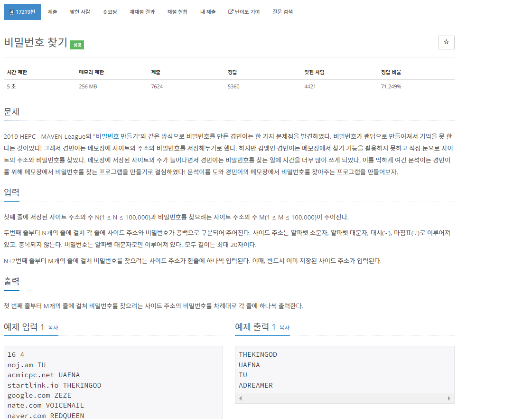Open the 질문 검색 tab
Image resolution: width=532 pixels, height=419 pixels.
coord(282,12)
